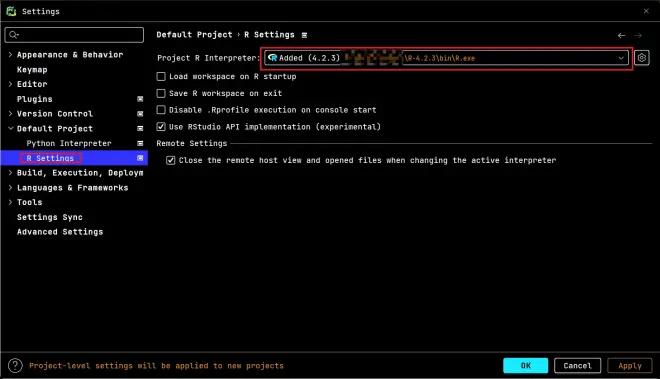
Task: Check Disable .Rprofile execution on console start
Action: [161, 110]
